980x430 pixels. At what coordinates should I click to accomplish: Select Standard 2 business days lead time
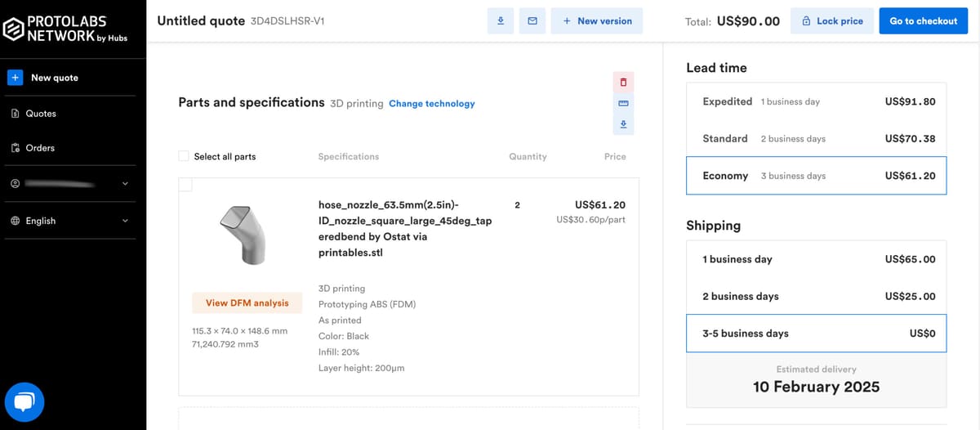pos(817,139)
